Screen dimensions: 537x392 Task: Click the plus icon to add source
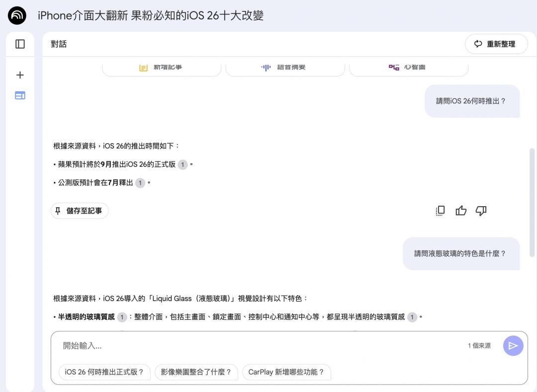[x=20, y=75]
